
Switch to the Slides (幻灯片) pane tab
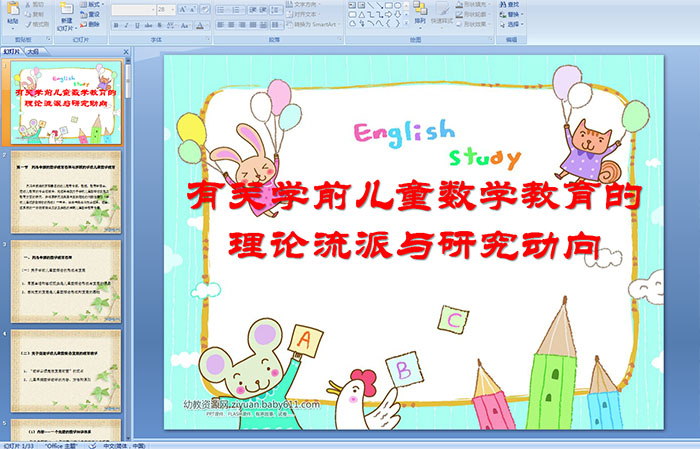click(11, 52)
